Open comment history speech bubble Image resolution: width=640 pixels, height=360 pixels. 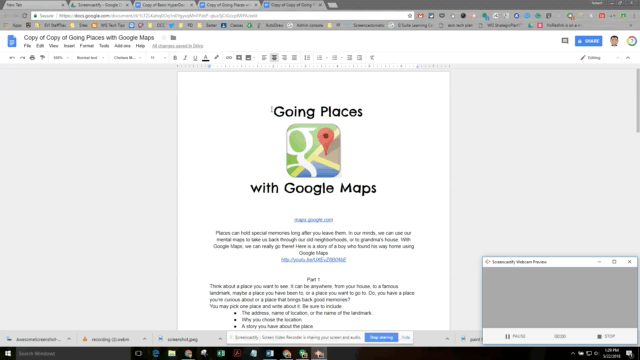(x=565, y=41)
